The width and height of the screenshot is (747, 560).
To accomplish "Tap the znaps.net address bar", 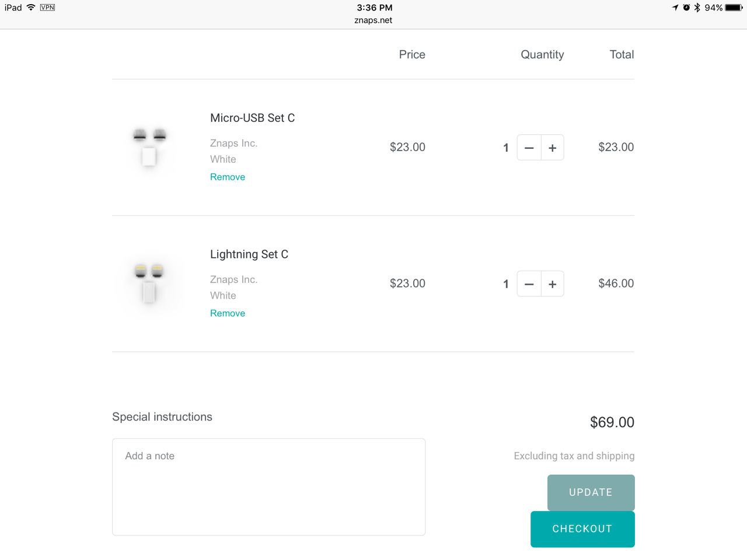I will point(373,20).
